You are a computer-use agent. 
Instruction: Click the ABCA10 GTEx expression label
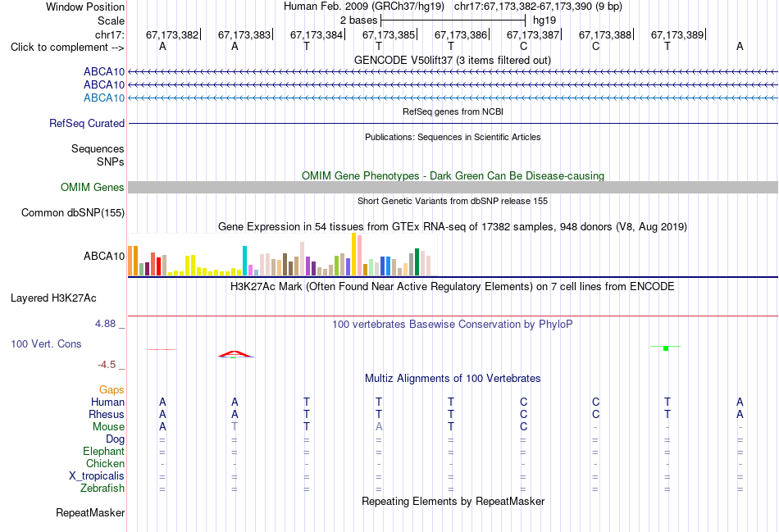pyautogui.click(x=104, y=256)
